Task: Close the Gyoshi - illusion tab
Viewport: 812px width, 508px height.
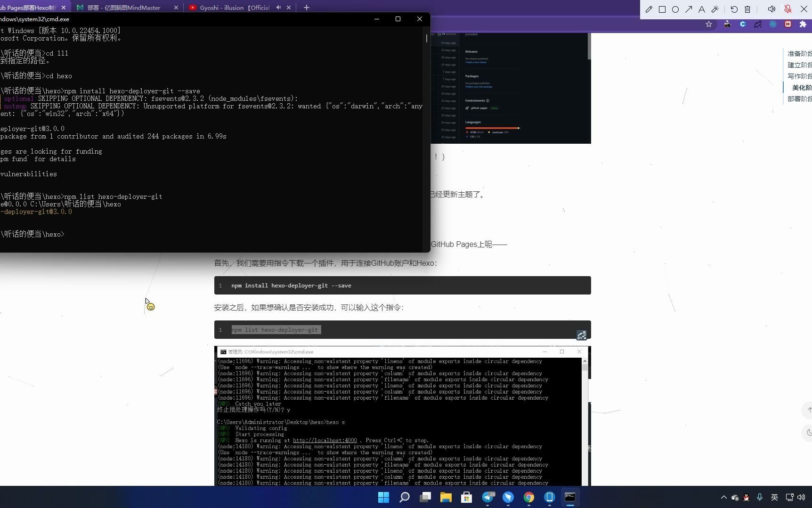Action: tap(289, 8)
